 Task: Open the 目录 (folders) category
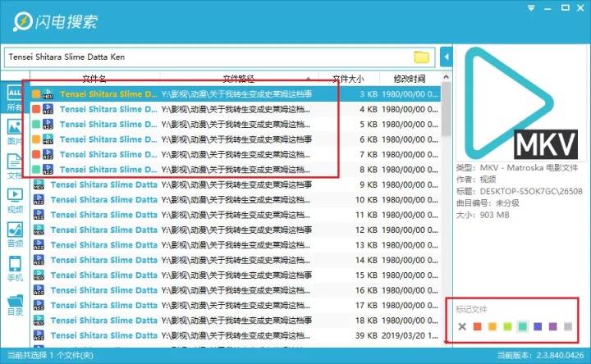(15, 303)
